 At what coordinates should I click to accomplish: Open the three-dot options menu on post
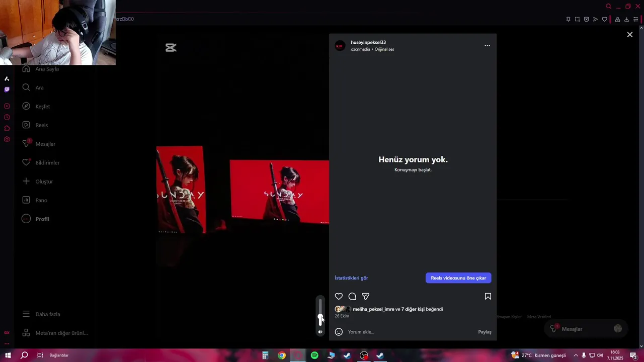click(x=487, y=46)
